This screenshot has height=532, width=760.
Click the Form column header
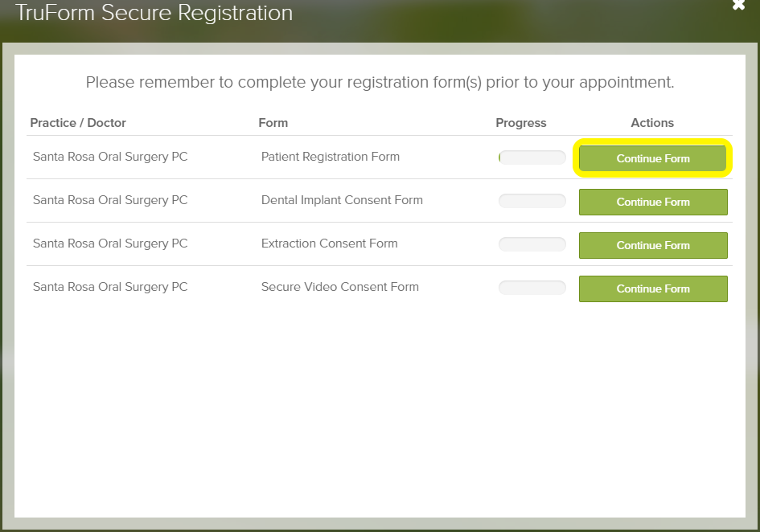pyautogui.click(x=273, y=123)
